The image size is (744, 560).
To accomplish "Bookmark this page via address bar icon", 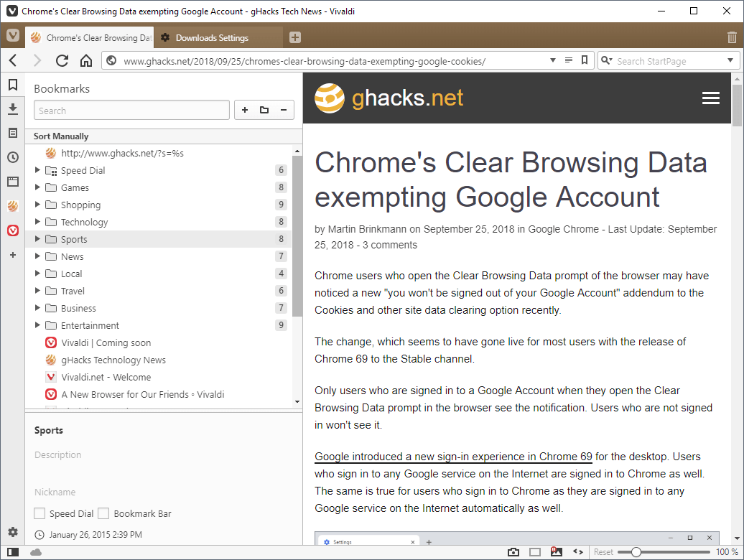I will click(x=585, y=60).
